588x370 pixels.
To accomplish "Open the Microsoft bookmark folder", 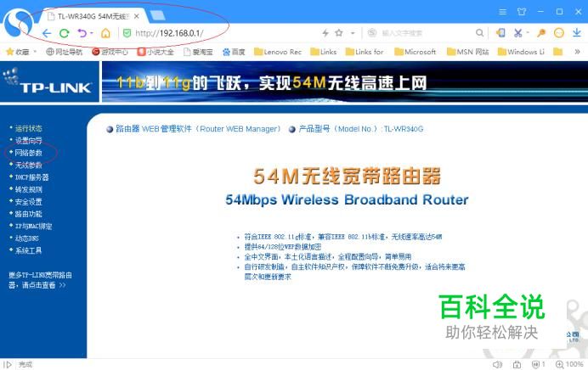I will [416, 52].
